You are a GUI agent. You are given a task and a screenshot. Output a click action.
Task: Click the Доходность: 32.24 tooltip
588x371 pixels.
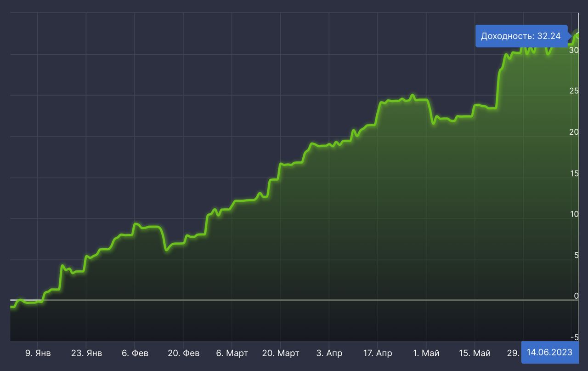click(521, 36)
